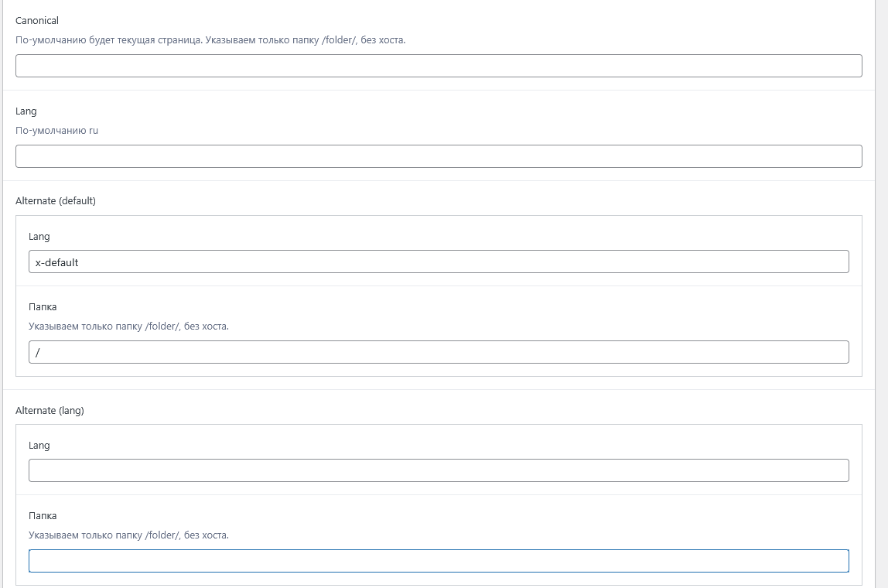Click the Lang label inside Alternate (default)

[39, 237]
